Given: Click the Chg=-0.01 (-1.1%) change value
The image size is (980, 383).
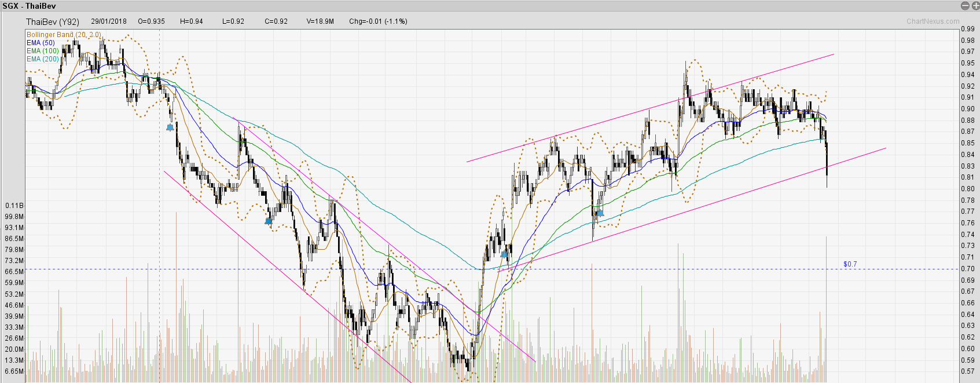Looking at the screenshot, I should 378,21.
